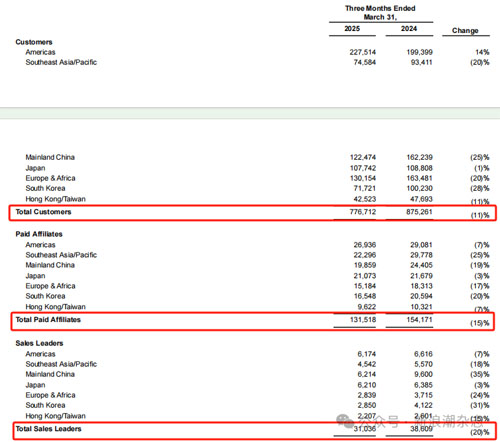Click the value 24,405
This screenshot has width=500, height=442.
coord(421,265)
